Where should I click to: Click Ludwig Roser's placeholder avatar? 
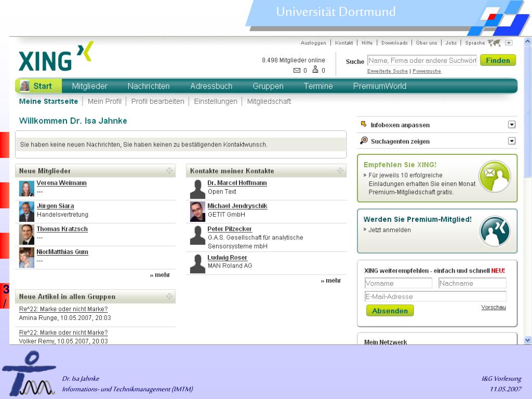197,263
